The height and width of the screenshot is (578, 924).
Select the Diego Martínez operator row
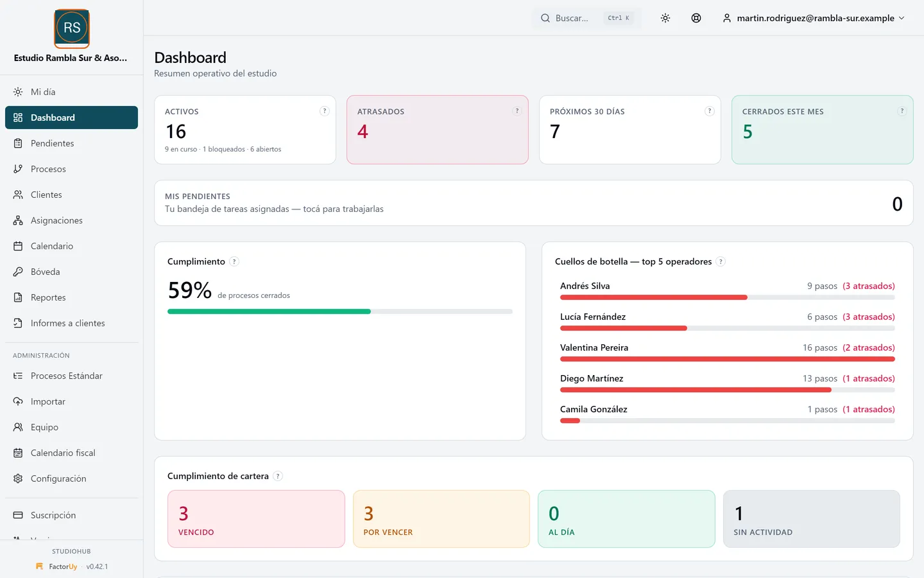(728, 383)
